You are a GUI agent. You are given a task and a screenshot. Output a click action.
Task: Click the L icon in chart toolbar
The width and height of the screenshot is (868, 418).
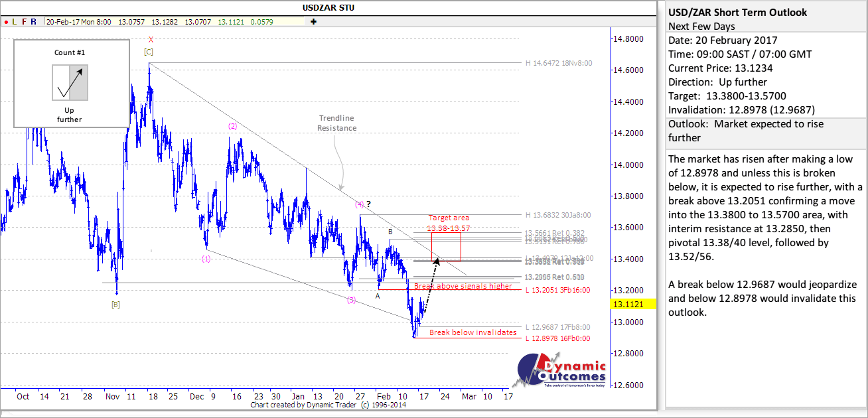click(x=15, y=21)
